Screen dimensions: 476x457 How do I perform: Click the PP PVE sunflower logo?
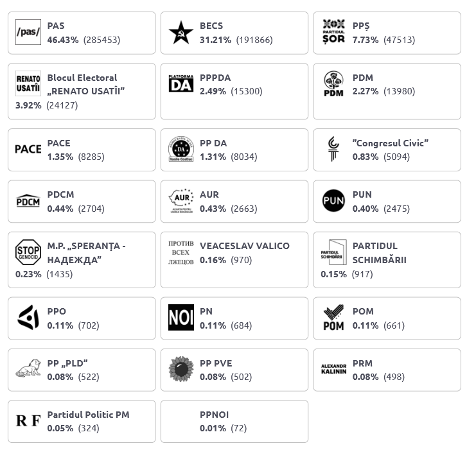click(x=181, y=369)
